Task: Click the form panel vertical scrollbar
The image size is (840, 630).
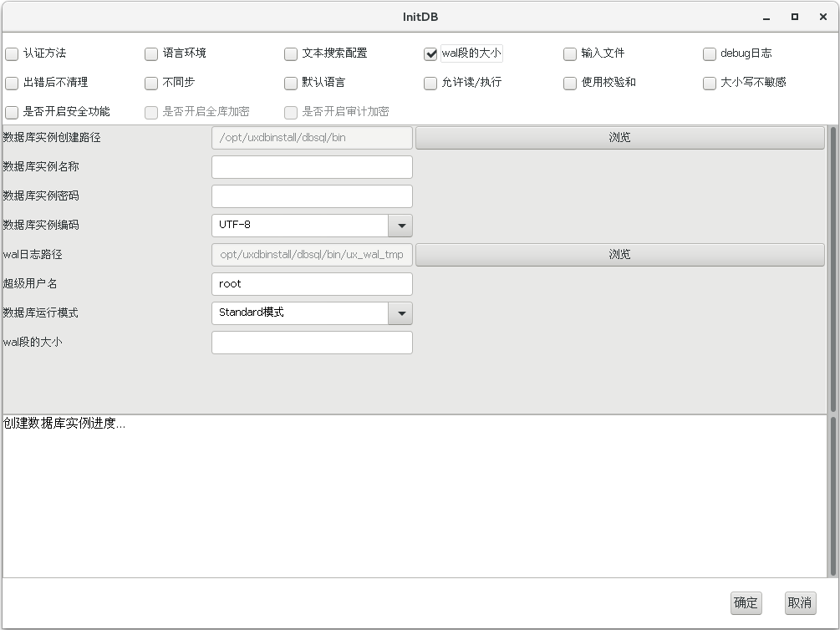Action: [832, 268]
